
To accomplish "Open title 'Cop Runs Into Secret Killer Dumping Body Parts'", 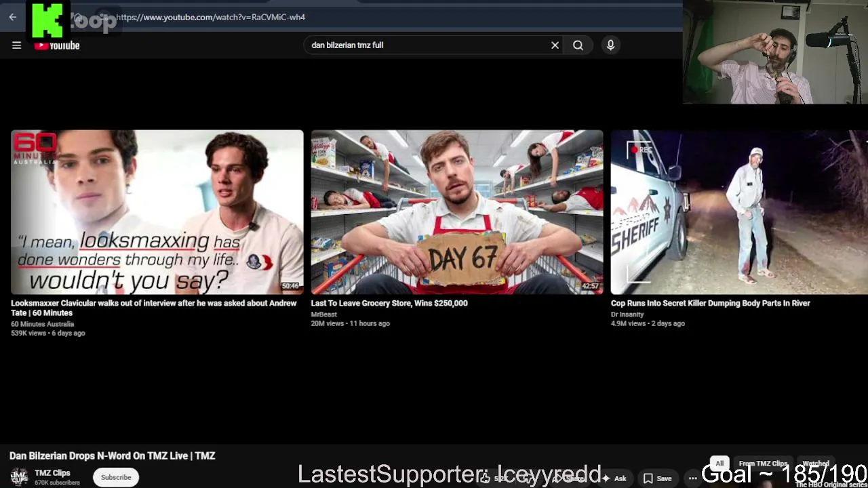I will point(710,303).
